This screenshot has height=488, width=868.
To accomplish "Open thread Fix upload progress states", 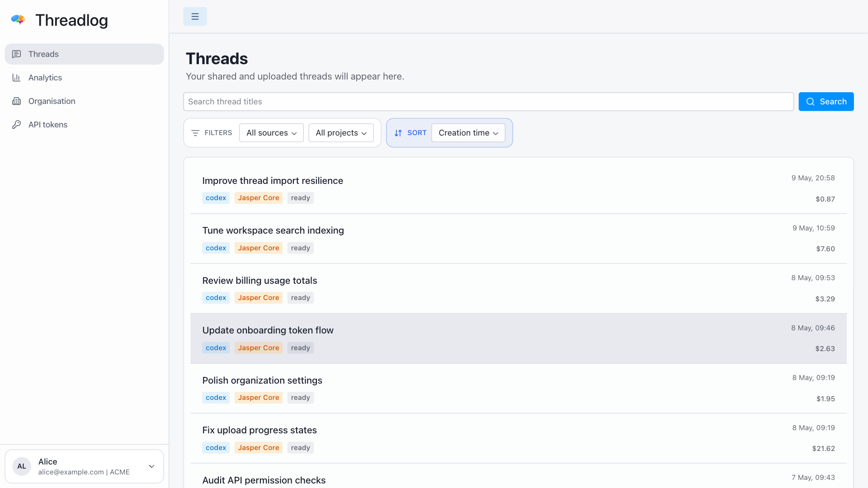I will point(519,438).
